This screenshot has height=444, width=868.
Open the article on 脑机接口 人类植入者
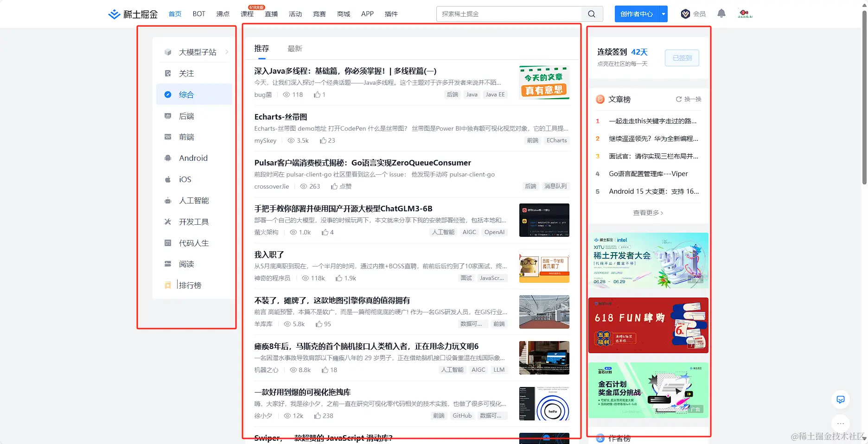click(366, 346)
